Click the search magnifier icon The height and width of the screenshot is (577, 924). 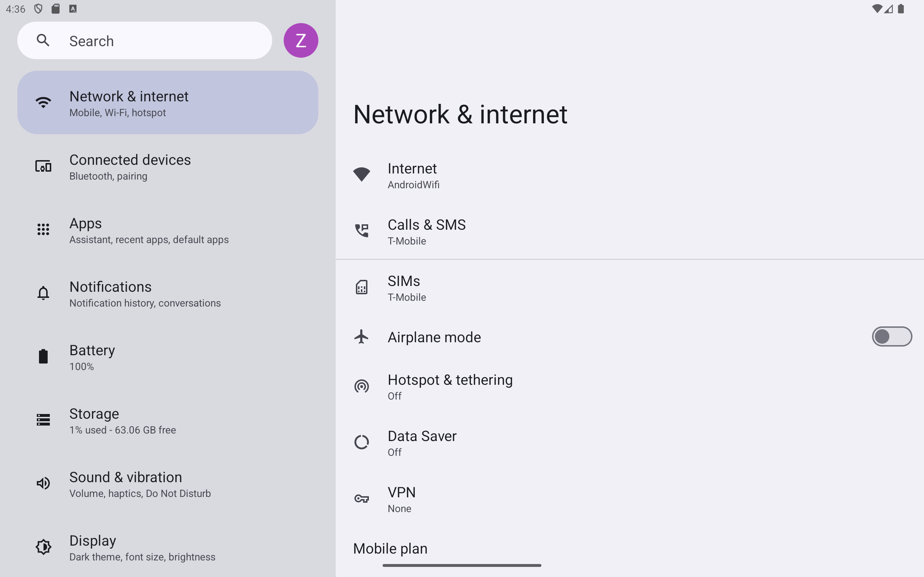(x=43, y=40)
